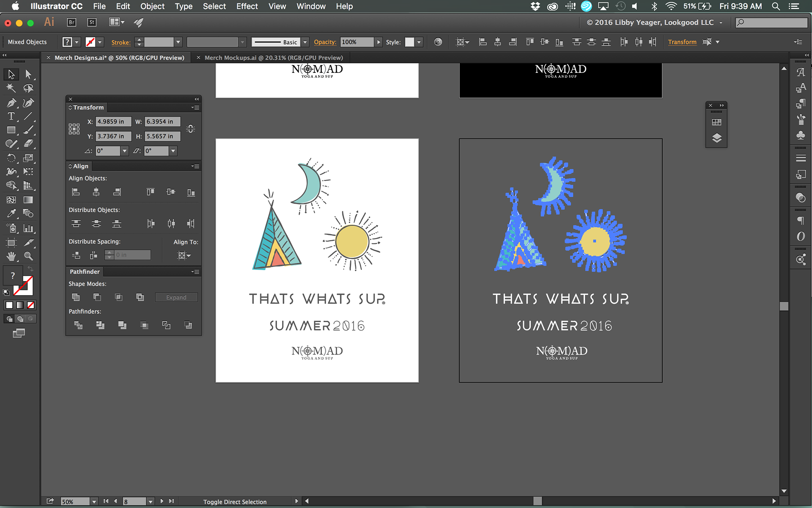
Task: Click the Transform link in control bar
Action: tap(682, 42)
